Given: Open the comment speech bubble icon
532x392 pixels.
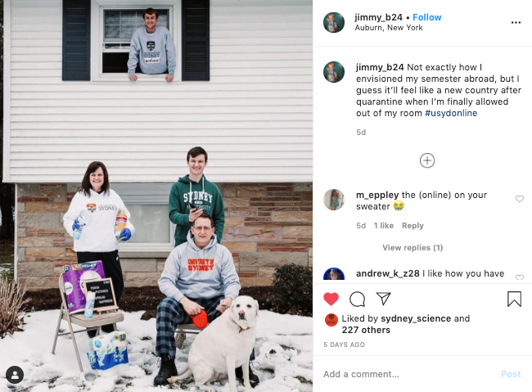Looking at the screenshot, I should click(357, 299).
